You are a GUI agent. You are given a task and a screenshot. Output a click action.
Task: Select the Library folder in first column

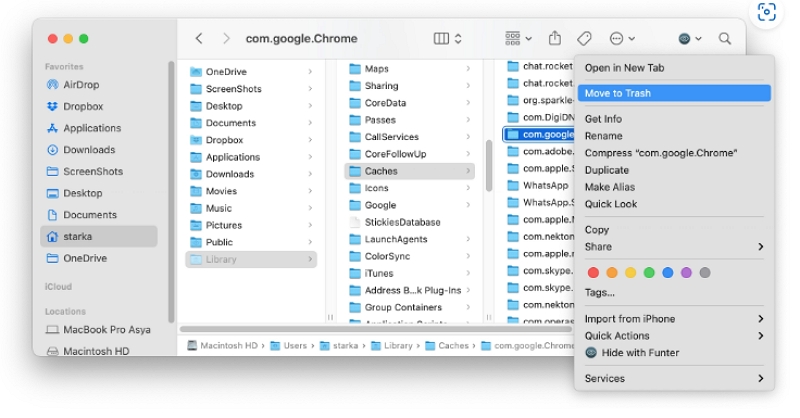pos(251,259)
